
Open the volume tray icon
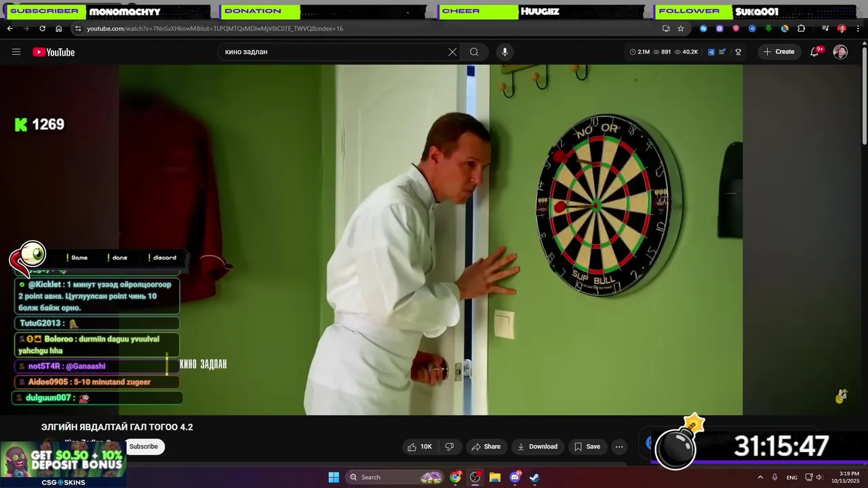coord(818,477)
